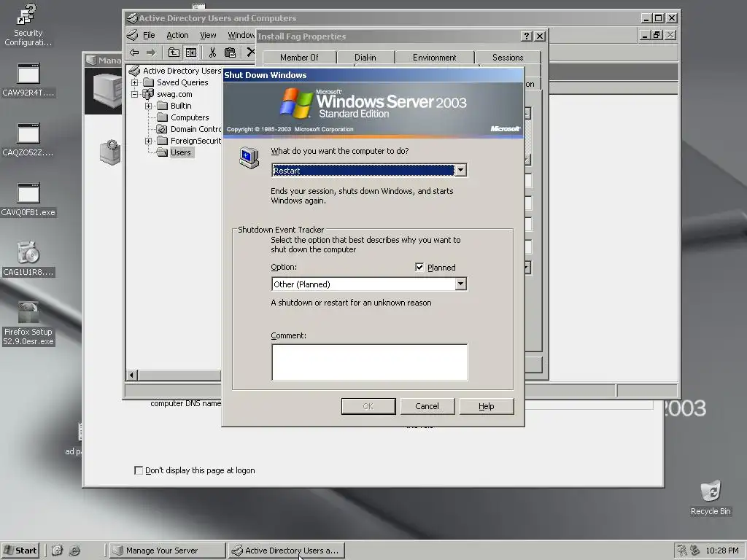Click the MMC console icon beside File menu

[x=133, y=35]
